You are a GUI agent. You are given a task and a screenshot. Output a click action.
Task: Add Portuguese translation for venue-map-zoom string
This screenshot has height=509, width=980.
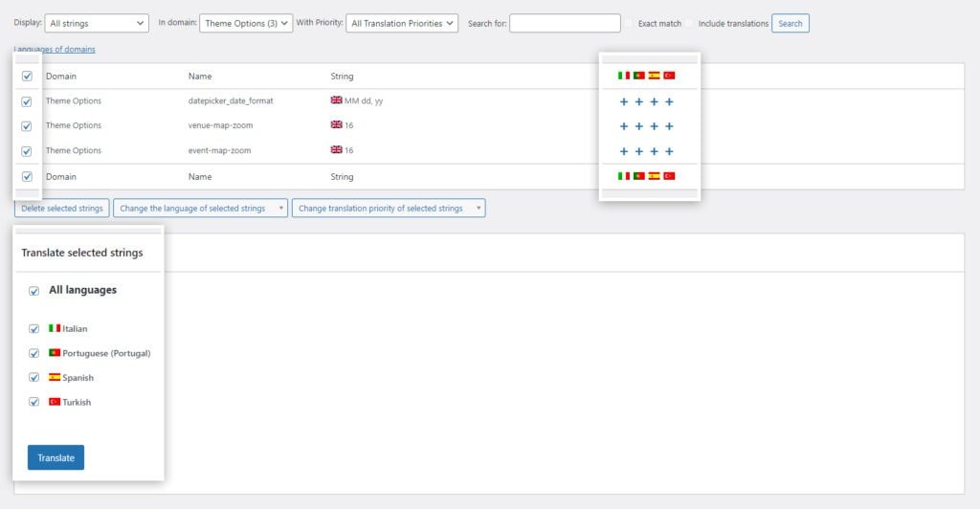point(638,126)
